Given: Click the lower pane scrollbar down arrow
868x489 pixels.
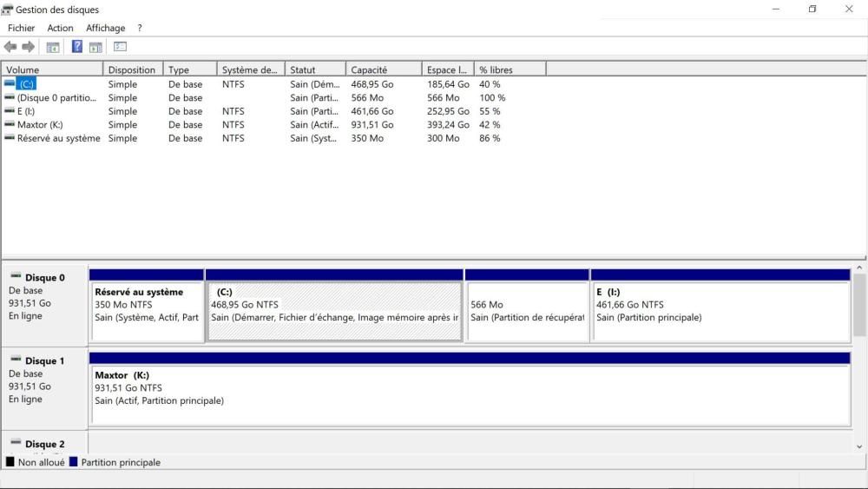Looking at the screenshot, I should tap(859, 446).
